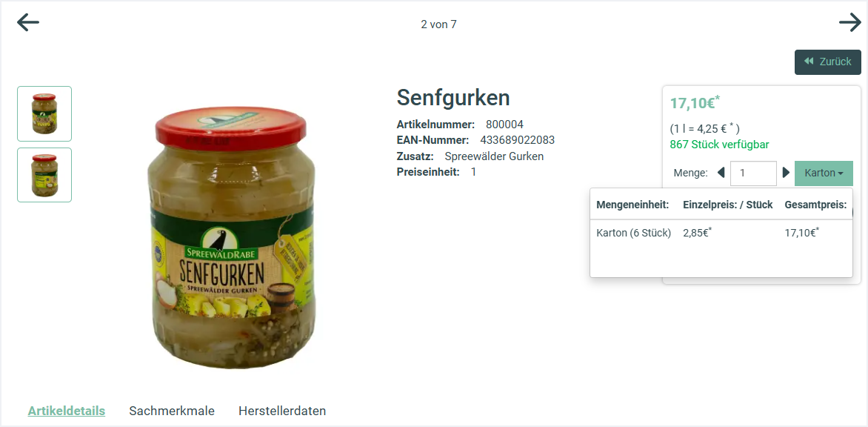Select the first Senfgurken thumbnail image
Screen dimensions: 868x427
click(44, 113)
